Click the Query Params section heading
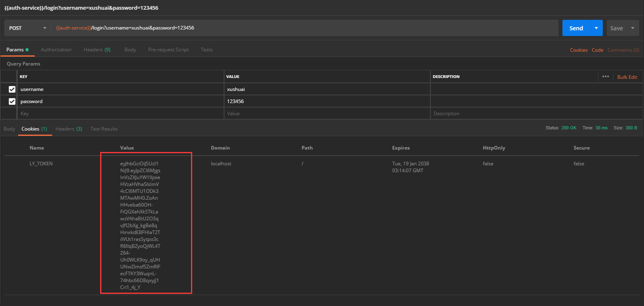The height and width of the screenshot is (306, 644). tap(23, 64)
